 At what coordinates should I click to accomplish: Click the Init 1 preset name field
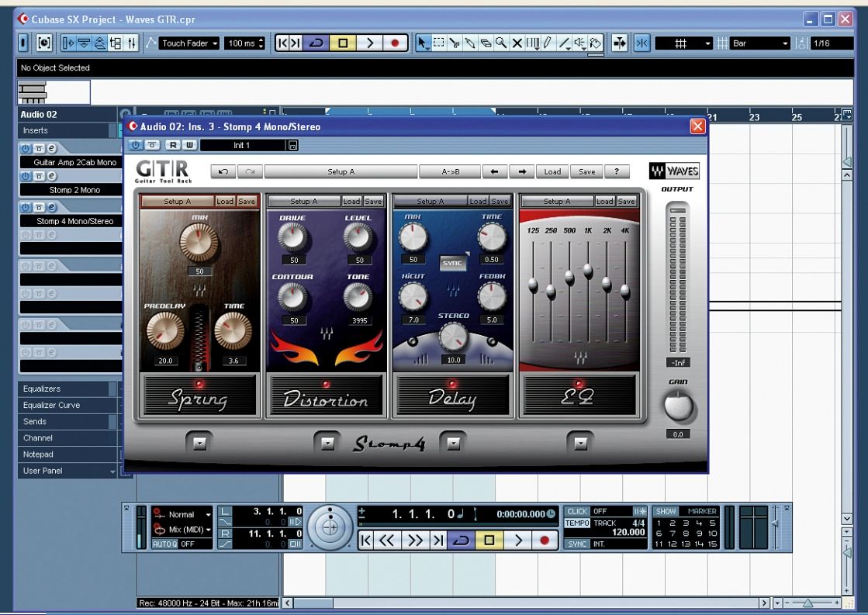243,145
